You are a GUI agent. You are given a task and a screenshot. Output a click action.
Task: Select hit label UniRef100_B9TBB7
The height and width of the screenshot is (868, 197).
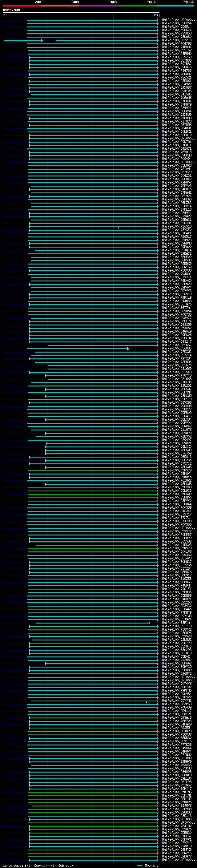(177, 64)
